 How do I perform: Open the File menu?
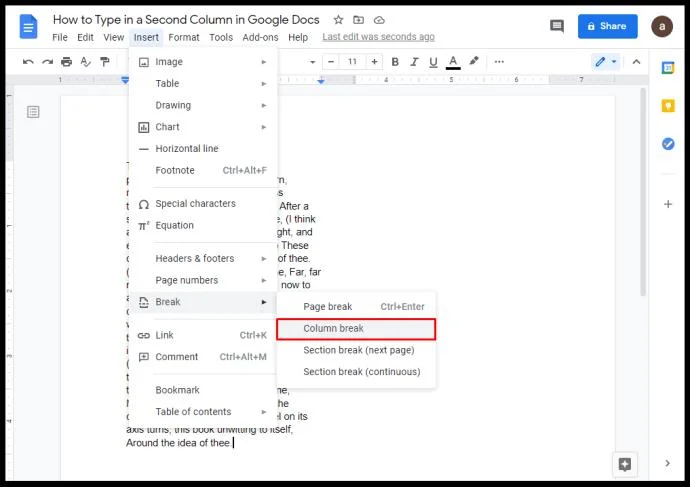(60, 37)
